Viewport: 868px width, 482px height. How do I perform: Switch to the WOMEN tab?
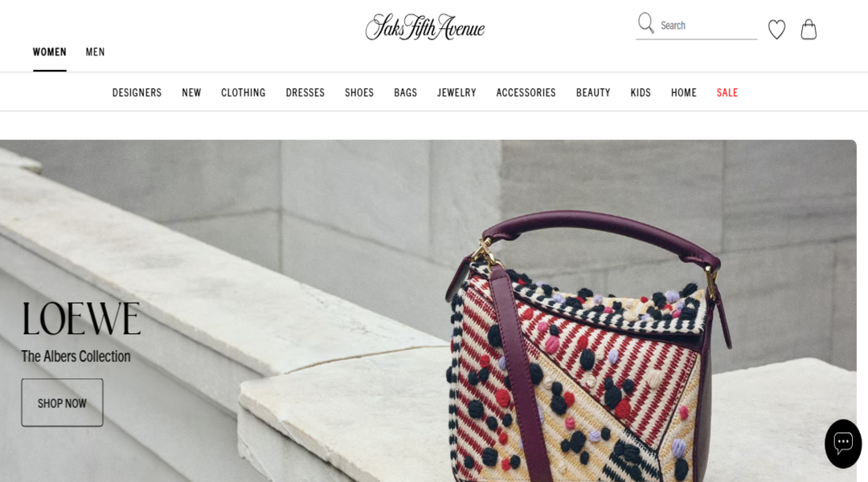[x=50, y=52]
